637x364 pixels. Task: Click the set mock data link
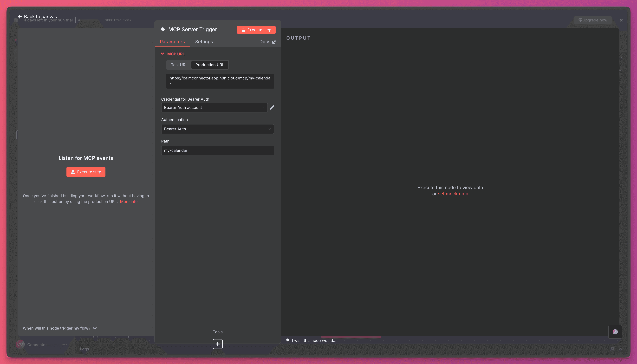point(453,194)
